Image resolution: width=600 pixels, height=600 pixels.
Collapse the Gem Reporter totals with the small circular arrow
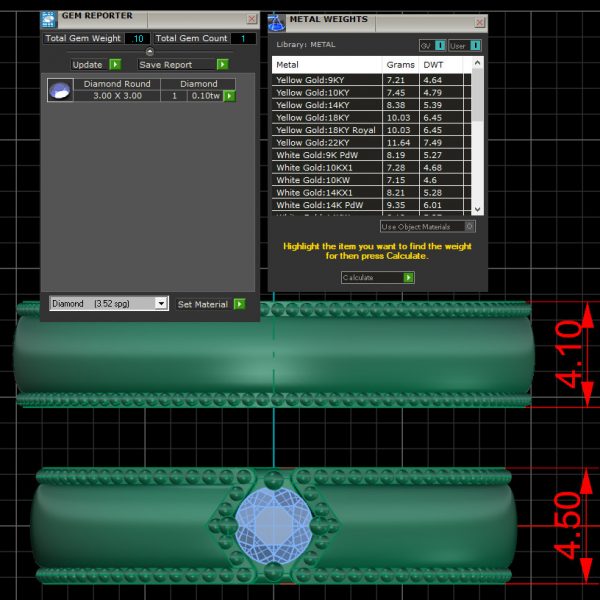150,51
